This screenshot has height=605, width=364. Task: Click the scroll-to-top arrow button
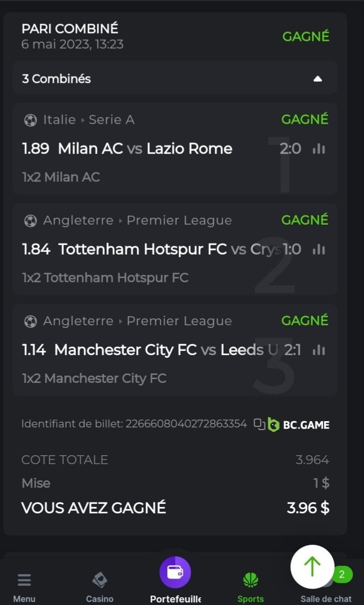point(312,567)
